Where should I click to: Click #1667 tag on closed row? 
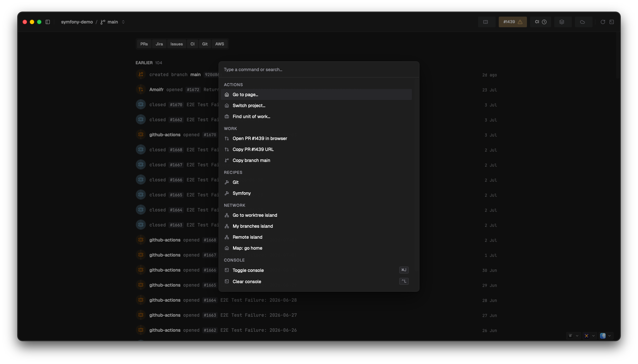click(x=176, y=165)
